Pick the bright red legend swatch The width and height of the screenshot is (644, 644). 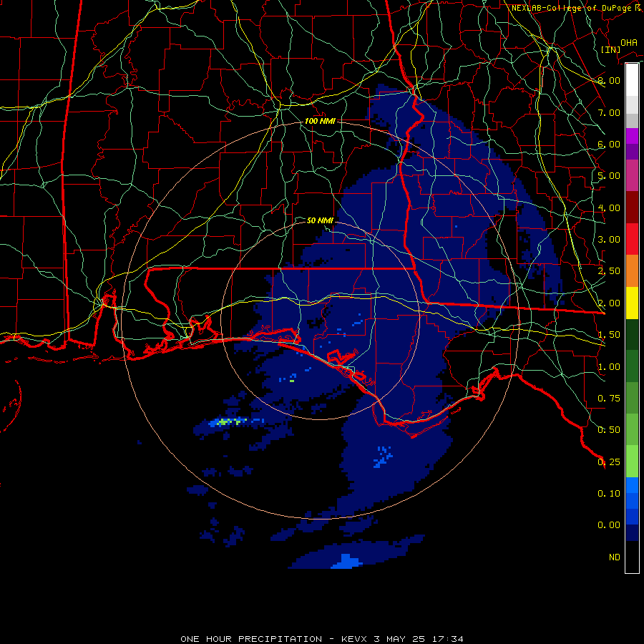point(632,239)
